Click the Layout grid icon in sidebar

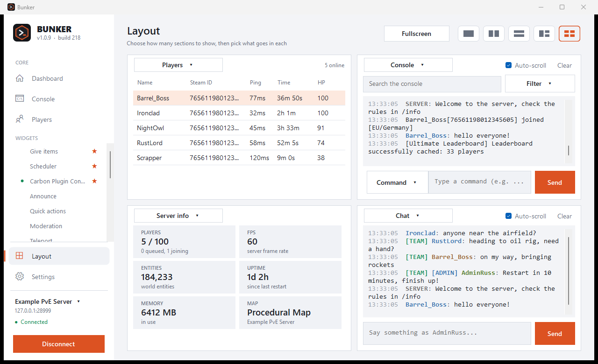click(x=20, y=256)
